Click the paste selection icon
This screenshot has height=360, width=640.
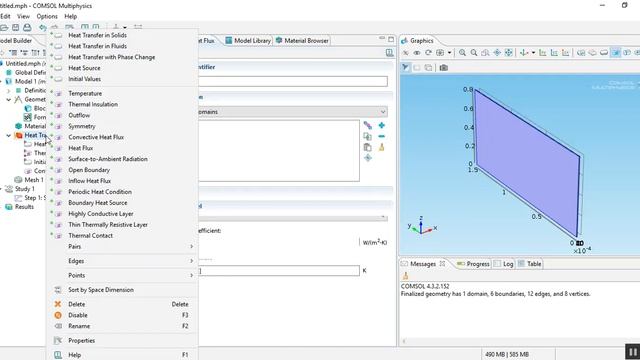(367, 147)
